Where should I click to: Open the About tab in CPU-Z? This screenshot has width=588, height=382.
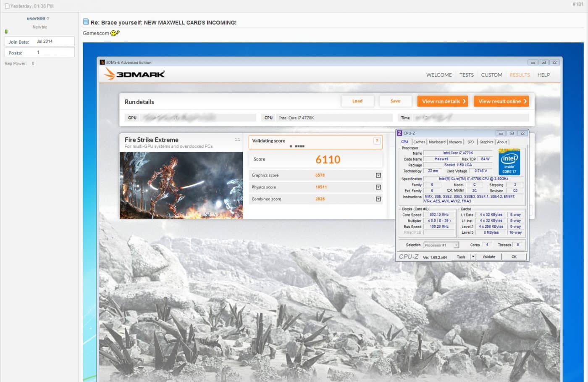click(502, 142)
